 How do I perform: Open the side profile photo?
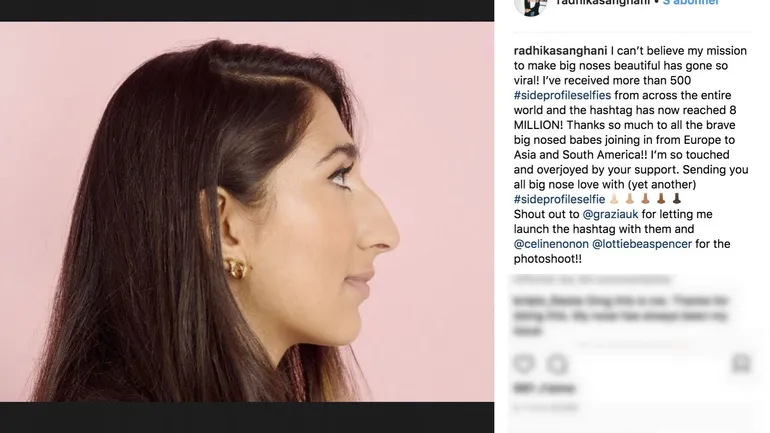tap(247, 212)
